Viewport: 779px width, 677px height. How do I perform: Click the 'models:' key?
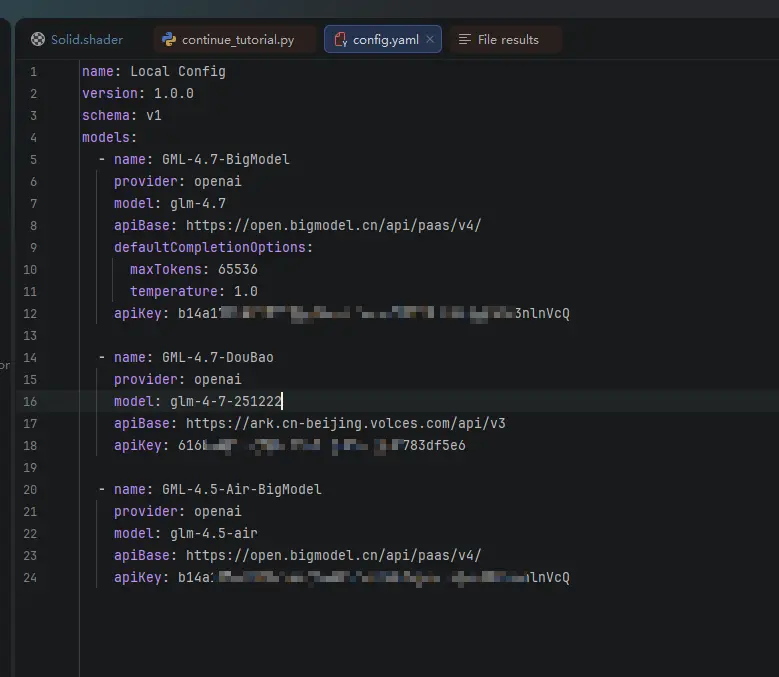click(109, 137)
